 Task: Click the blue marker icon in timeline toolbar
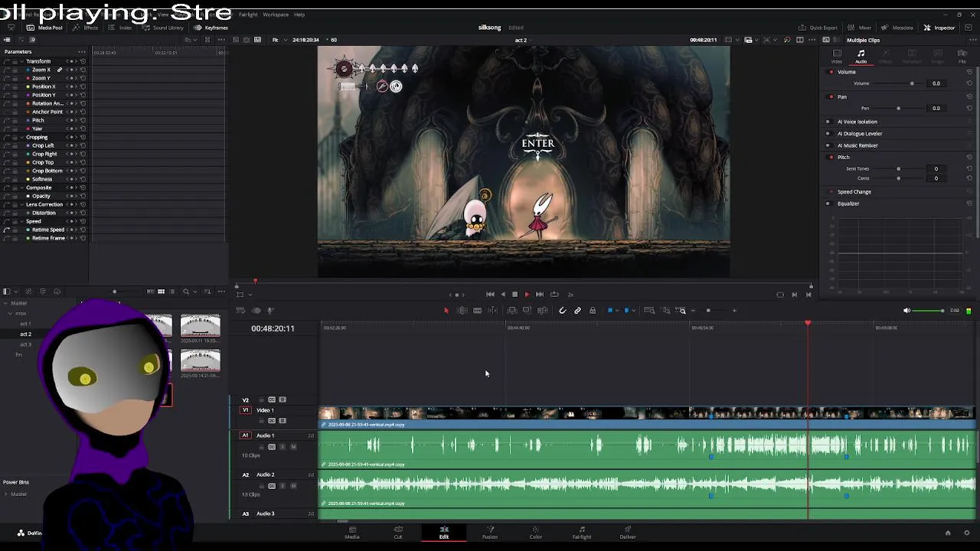pos(626,311)
